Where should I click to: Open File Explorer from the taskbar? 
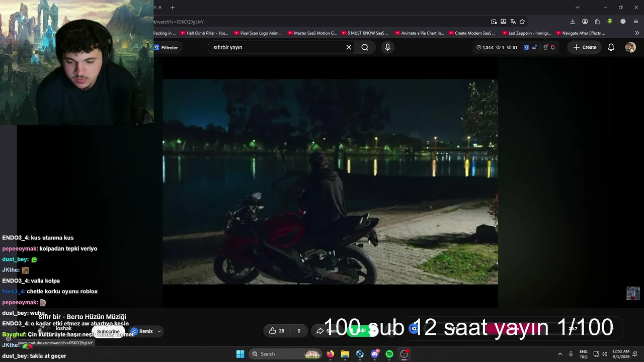[345, 354]
